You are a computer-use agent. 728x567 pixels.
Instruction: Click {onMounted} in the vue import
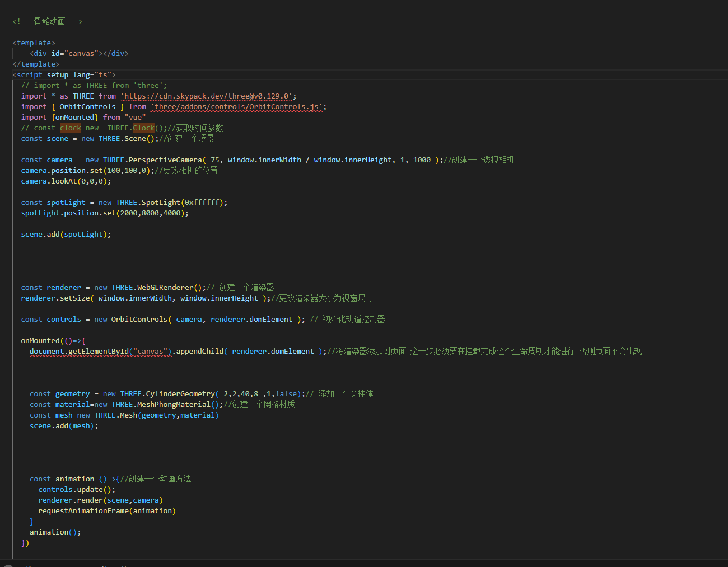pyautogui.click(x=75, y=118)
